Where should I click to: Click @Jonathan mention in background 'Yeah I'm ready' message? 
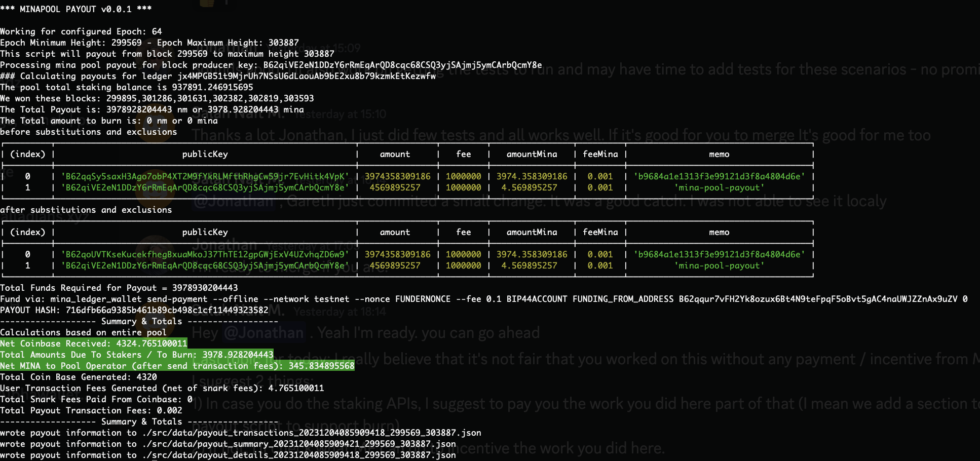point(263,333)
